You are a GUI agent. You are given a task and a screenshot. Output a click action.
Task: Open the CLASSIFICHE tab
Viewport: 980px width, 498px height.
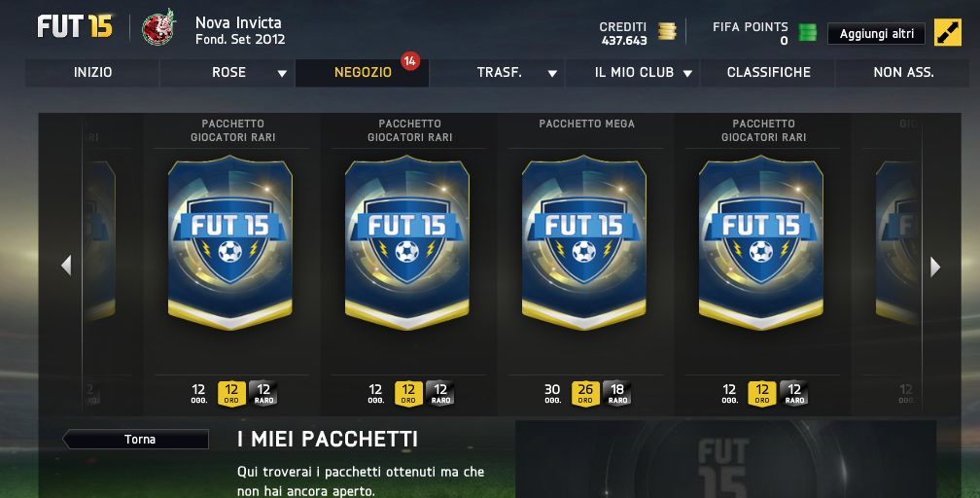tap(768, 73)
